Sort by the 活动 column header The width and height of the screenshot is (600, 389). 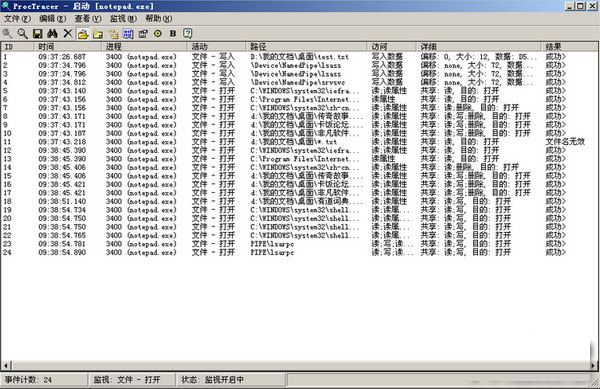tap(217, 47)
